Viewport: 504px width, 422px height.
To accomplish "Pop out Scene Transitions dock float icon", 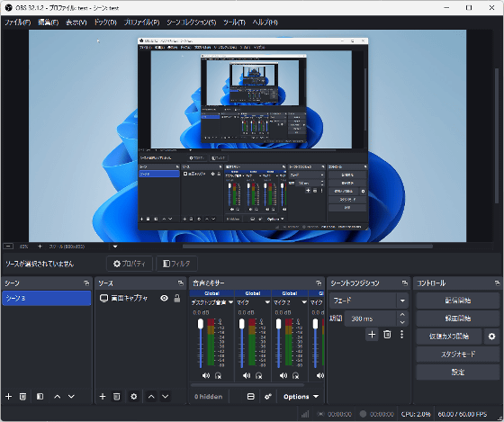I will pyautogui.click(x=405, y=283).
